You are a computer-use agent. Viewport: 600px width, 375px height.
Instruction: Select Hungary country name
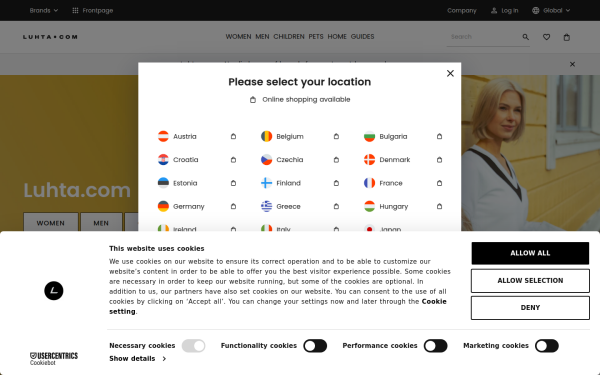tap(394, 206)
